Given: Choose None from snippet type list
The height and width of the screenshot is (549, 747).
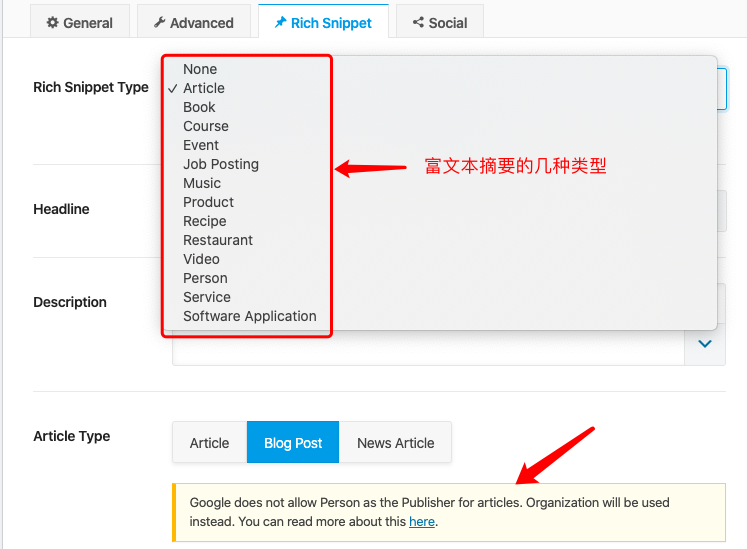Looking at the screenshot, I should tap(200, 69).
